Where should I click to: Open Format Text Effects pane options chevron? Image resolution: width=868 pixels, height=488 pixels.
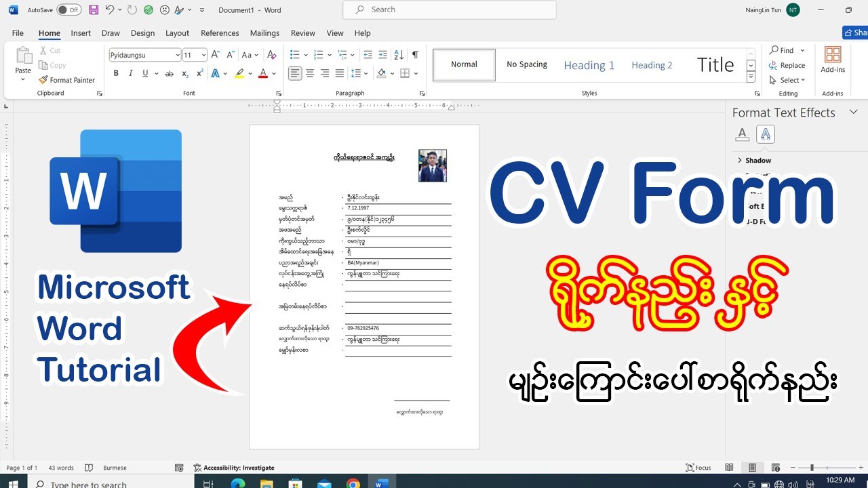(854, 113)
